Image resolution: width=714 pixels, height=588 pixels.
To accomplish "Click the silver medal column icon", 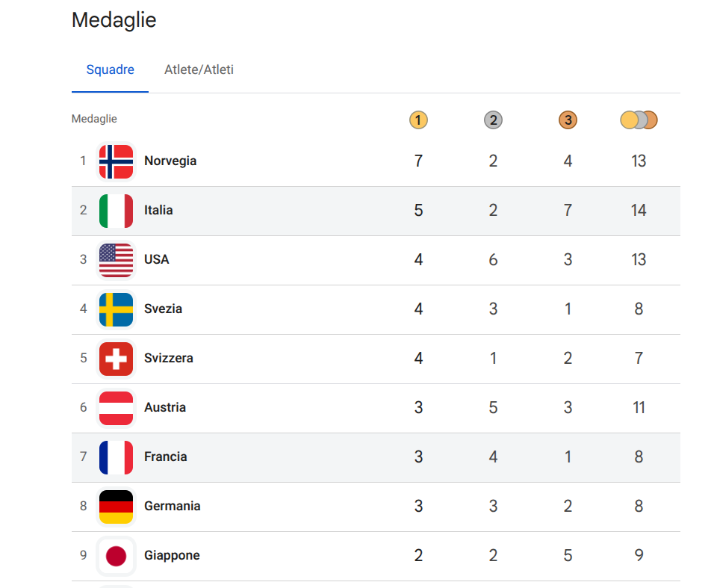I will [493, 120].
